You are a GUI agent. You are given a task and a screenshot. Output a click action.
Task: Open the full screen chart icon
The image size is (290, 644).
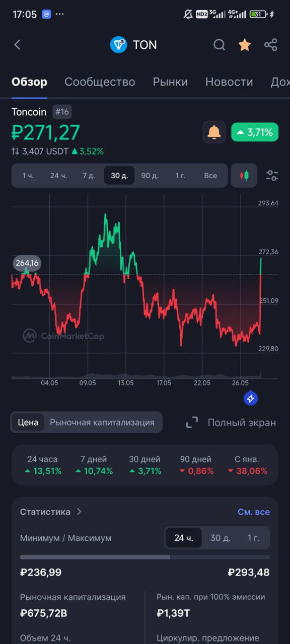[192, 423]
